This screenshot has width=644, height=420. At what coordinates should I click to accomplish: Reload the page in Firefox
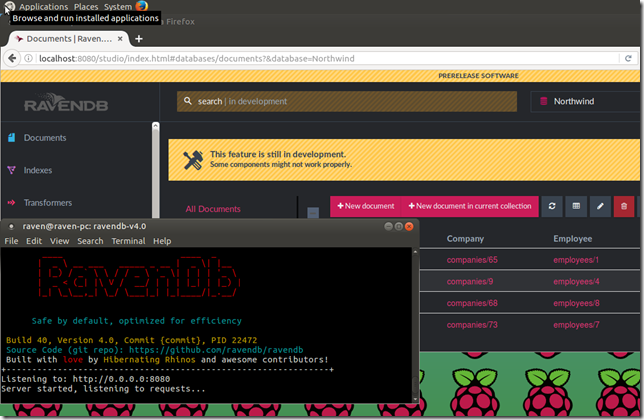(x=628, y=58)
